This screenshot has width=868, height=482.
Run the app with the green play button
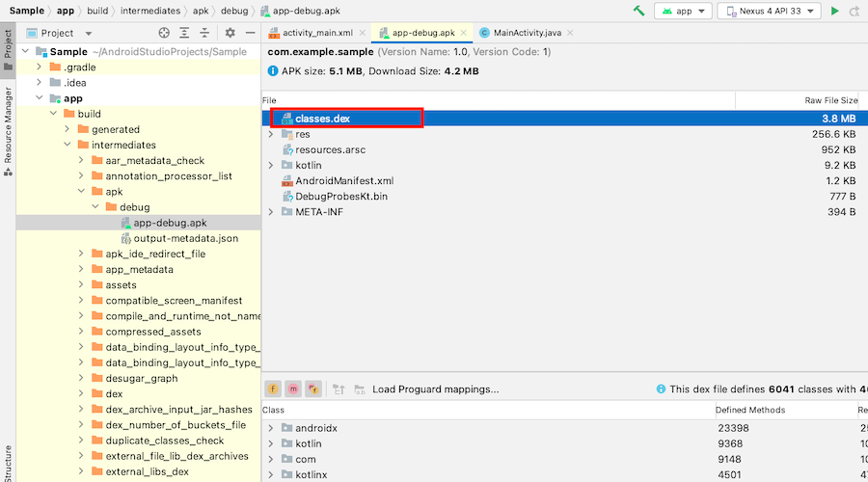coord(835,11)
